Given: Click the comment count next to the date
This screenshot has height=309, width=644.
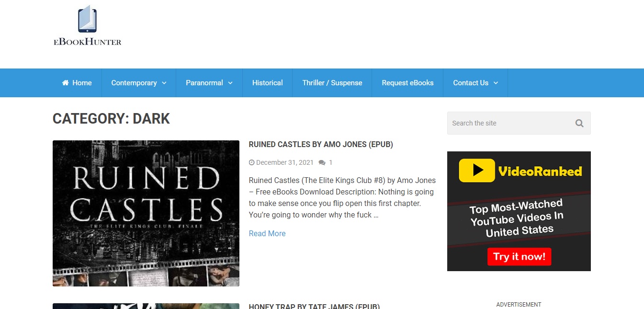Looking at the screenshot, I should tap(330, 163).
